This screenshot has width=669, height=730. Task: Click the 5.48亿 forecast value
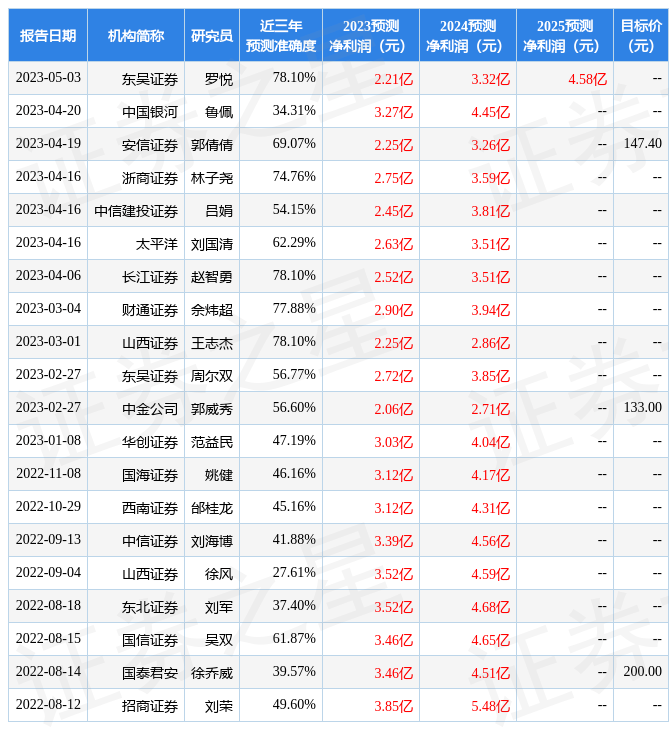[491, 707]
